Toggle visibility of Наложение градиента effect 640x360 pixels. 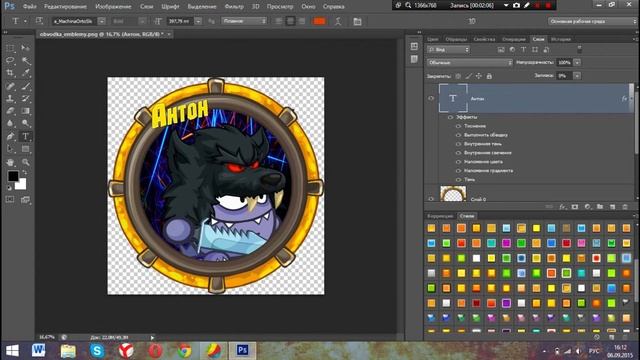pyautogui.click(x=458, y=171)
